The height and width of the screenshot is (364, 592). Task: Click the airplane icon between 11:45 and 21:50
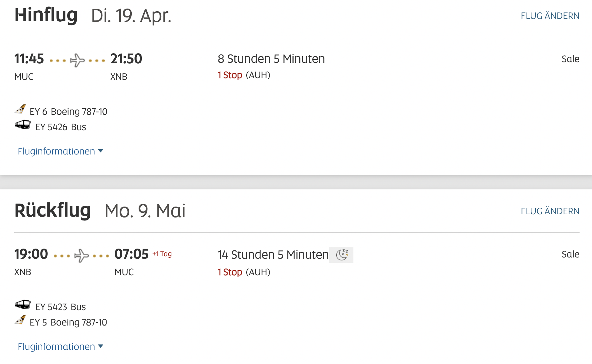pos(77,60)
